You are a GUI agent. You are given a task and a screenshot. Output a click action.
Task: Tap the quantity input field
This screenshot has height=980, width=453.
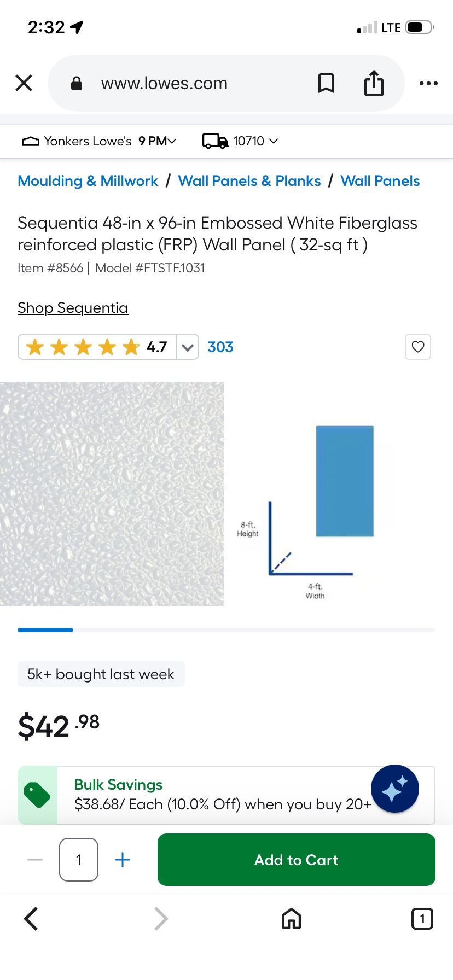[x=79, y=860]
